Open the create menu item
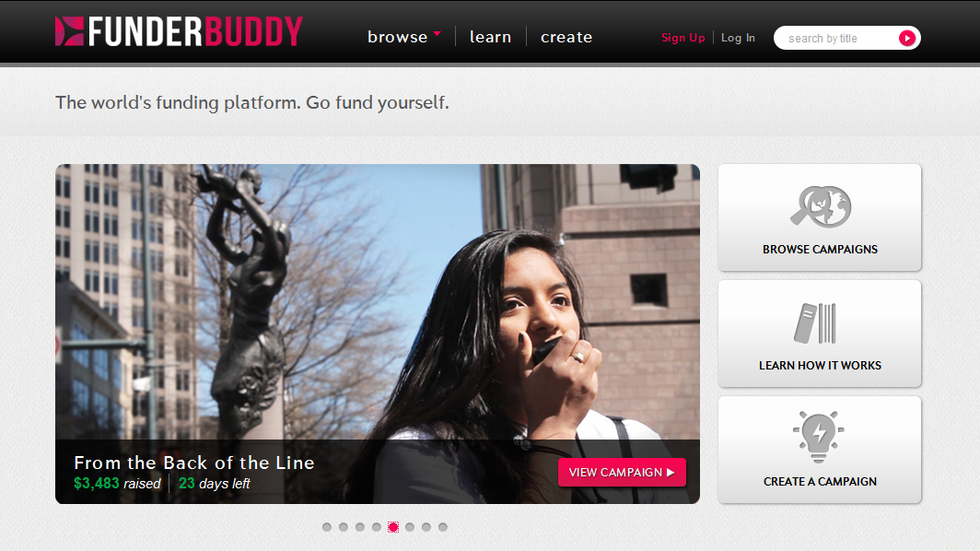This screenshot has width=980, height=551. (x=566, y=37)
